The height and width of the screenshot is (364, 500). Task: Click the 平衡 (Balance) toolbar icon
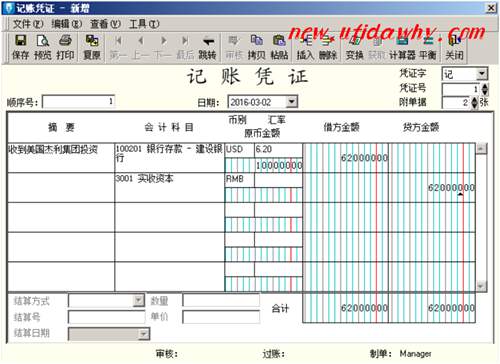click(x=428, y=47)
